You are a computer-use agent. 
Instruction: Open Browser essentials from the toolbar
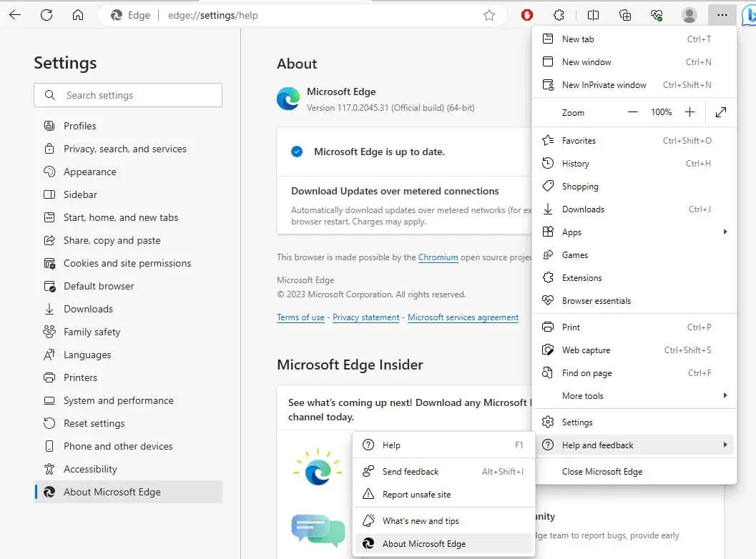tap(656, 14)
